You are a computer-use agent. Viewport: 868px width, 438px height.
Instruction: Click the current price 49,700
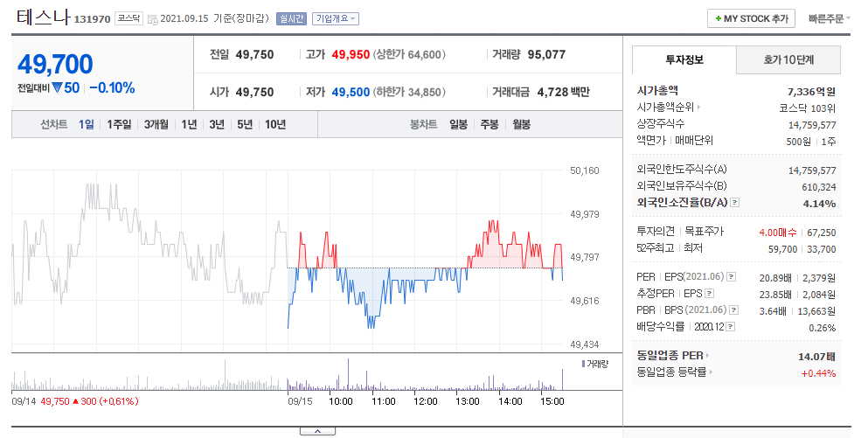click(x=55, y=64)
